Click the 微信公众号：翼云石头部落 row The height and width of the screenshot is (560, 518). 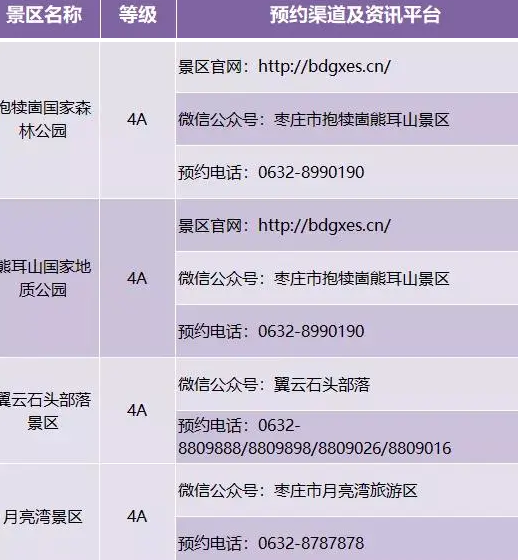click(x=347, y=384)
